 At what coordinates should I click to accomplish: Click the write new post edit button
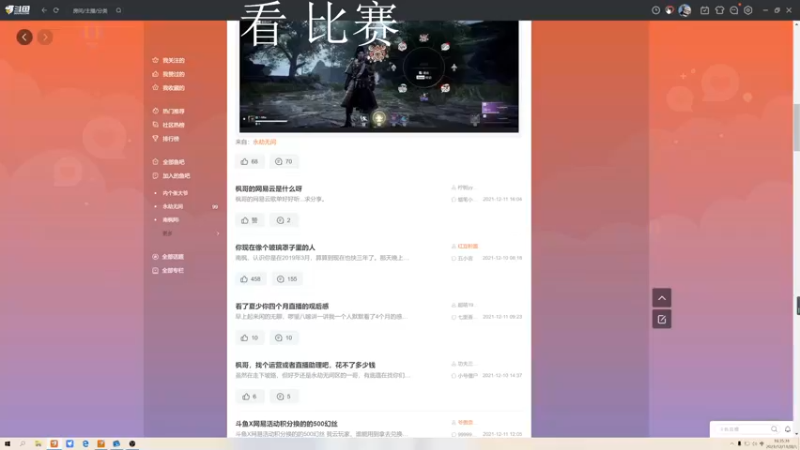click(x=662, y=319)
